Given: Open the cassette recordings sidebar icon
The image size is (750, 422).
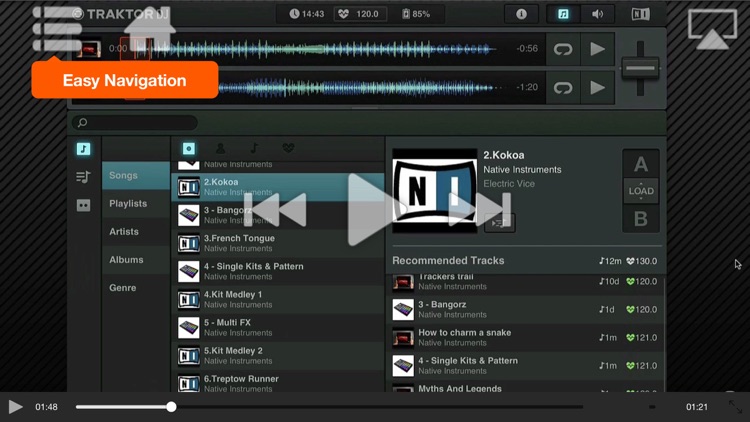Looking at the screenshot, I should tap(83, 205).
